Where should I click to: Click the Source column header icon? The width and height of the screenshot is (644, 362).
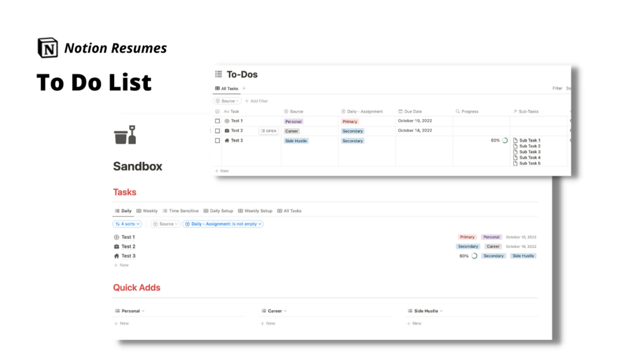pyautogui.click(x=286, y=111)
